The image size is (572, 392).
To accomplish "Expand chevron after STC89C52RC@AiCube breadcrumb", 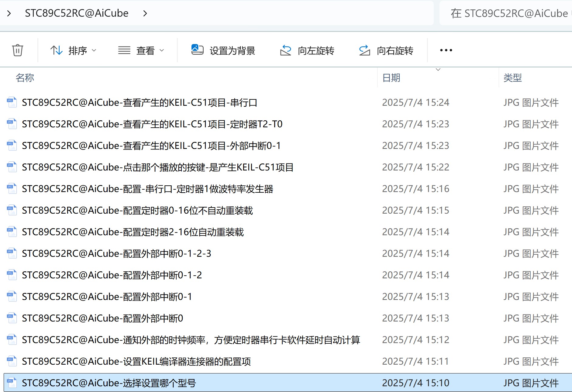I will pos(145,13).
